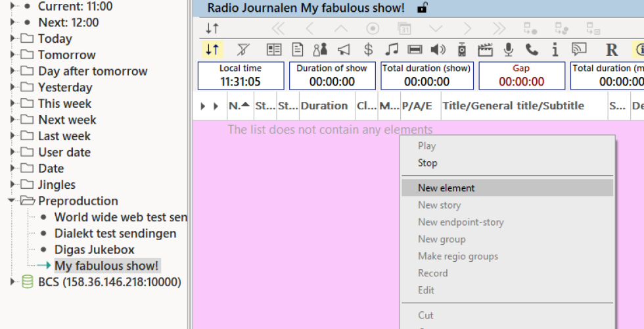This screenshot has width=644, height=329.
Task: Select the megaphone filter icon
Action: [344, 49]
